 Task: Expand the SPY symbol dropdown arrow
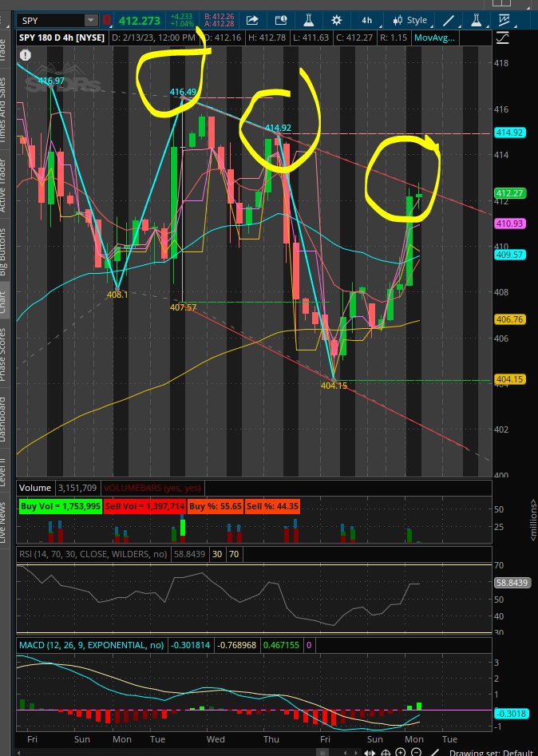point(91,20)
